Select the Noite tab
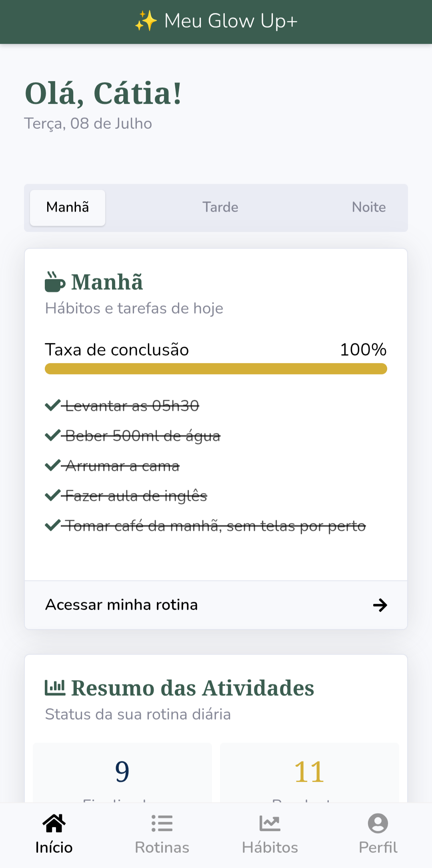Screen dimensions: 432x868 (x=368, y=207)
